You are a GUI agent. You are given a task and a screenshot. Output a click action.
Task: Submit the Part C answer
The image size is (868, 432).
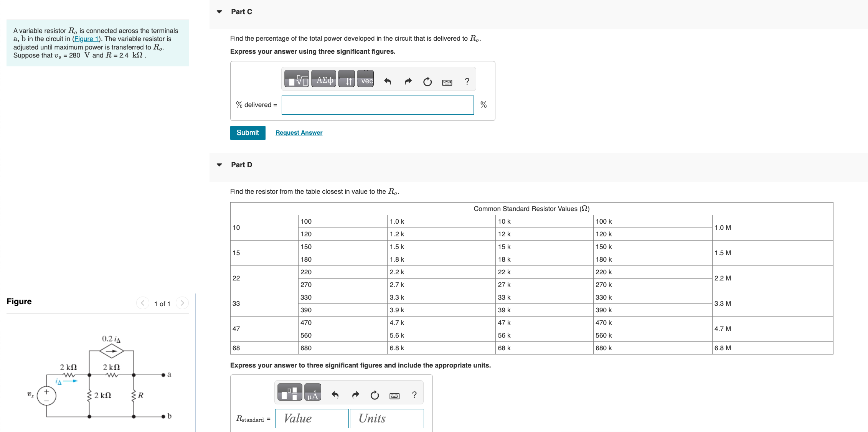tap(248, 133)
